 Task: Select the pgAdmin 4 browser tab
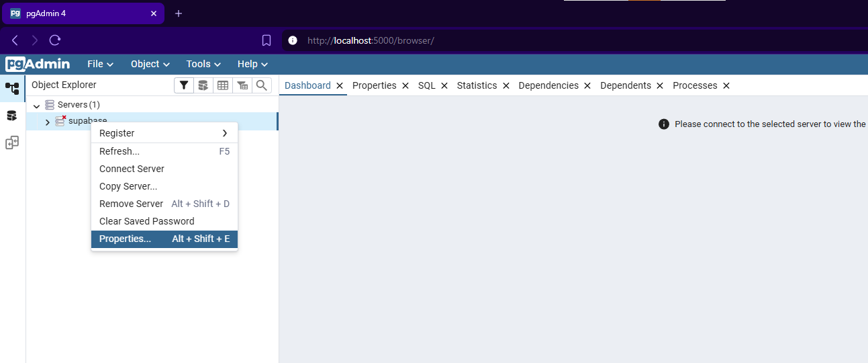[83, 13]
